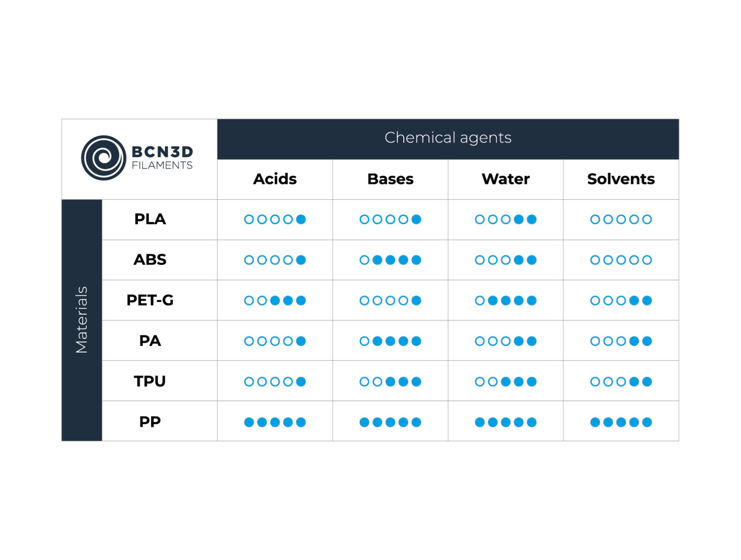Click the ABS Bases rating dots
The image size is (741, 560).
point(390,260)
